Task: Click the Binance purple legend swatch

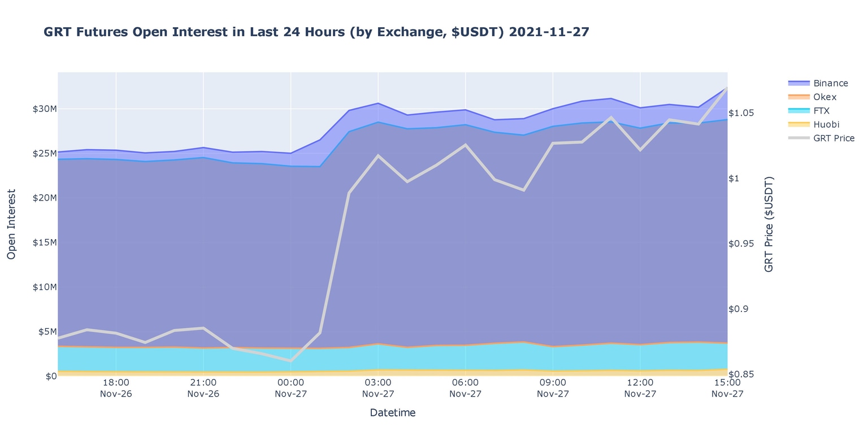Action: click(799, 84)
